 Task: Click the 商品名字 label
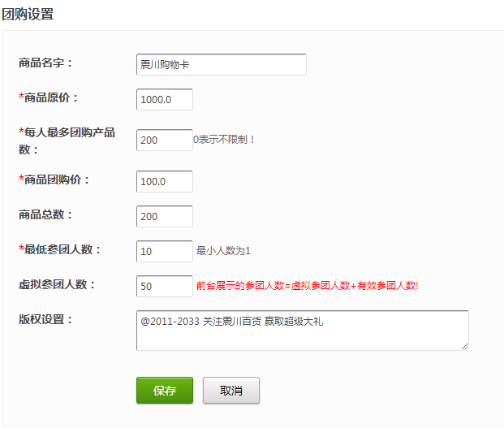tap(45, 63)
